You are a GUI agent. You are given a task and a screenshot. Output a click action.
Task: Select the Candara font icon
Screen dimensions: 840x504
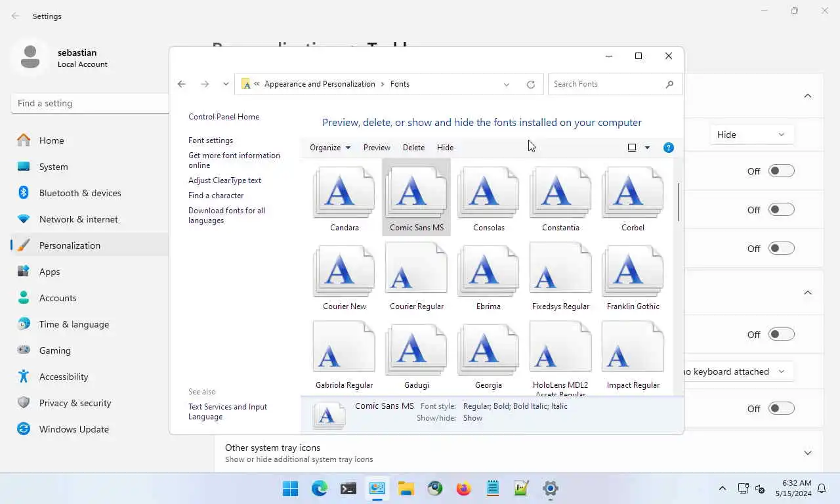(345, 192)
